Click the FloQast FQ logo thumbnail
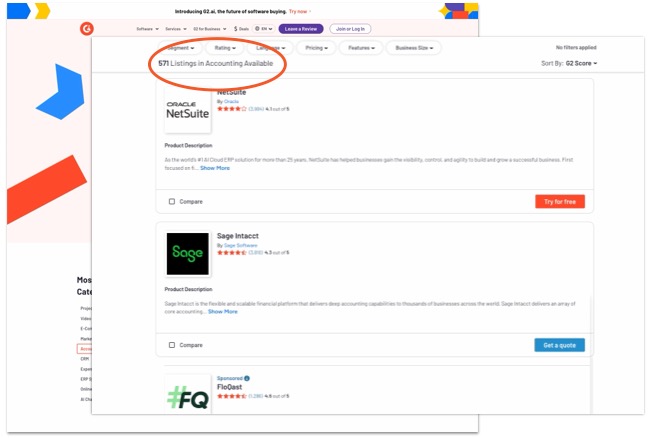This screenshot has height=438, width=653. (187, 395)
